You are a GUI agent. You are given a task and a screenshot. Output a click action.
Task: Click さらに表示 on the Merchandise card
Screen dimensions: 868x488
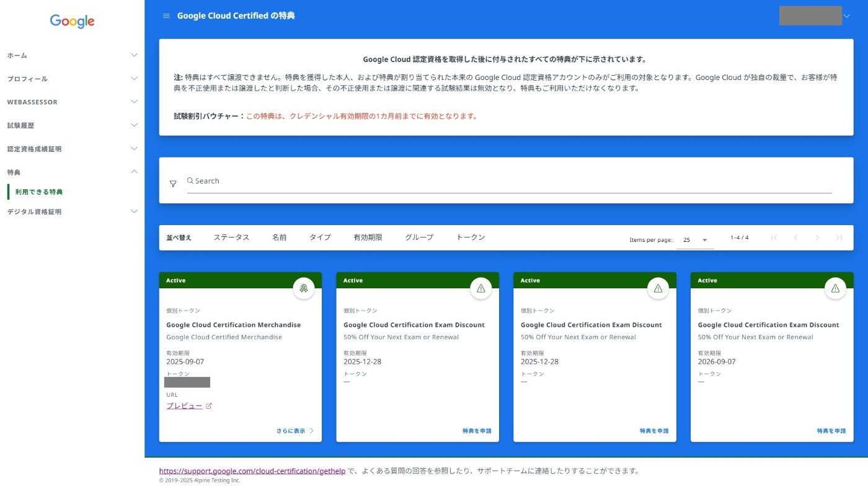(x=291, y=431)
